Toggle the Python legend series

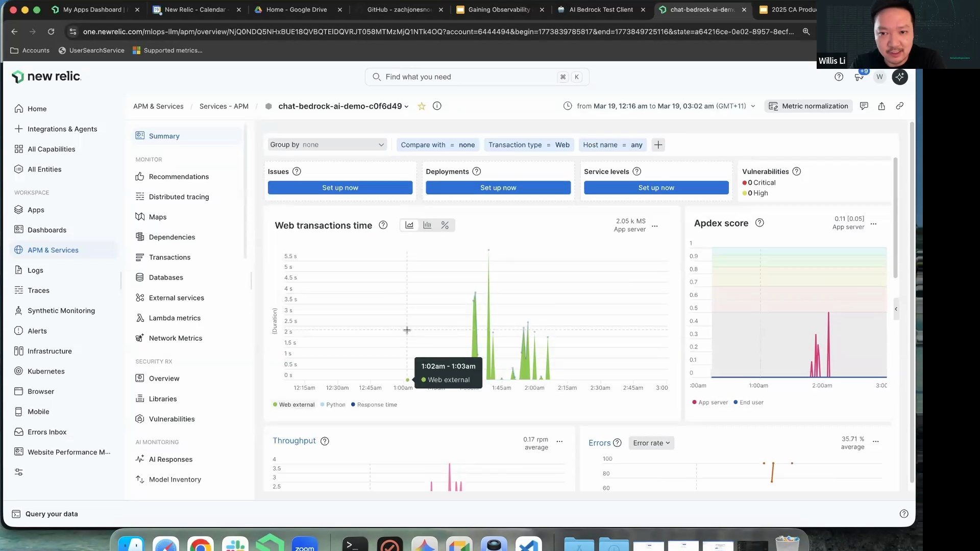tap(332, 405)
